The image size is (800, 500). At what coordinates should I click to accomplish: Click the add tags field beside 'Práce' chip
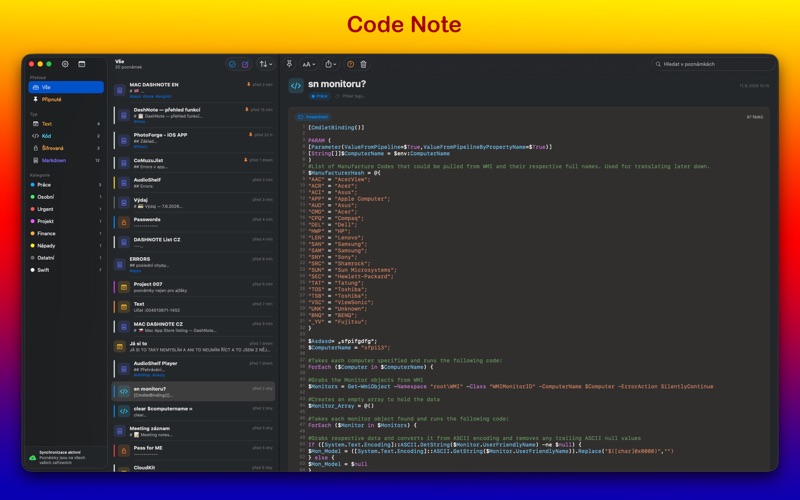click(353, 96)
